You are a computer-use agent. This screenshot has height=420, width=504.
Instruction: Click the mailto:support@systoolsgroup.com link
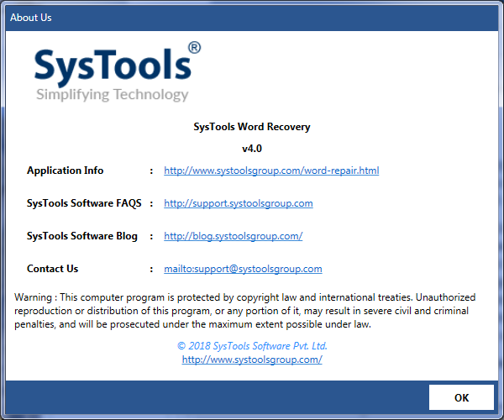(x=243, y=269)
